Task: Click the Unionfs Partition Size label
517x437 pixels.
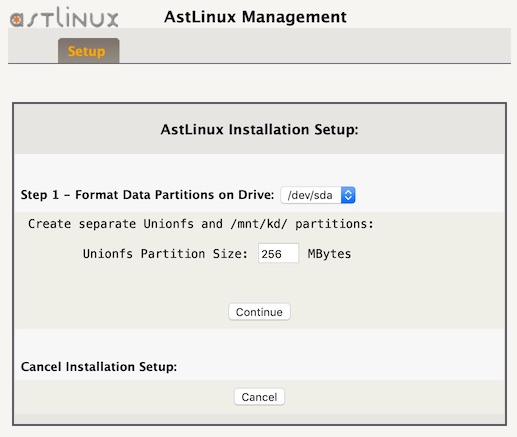Action: tap(165, 254)
